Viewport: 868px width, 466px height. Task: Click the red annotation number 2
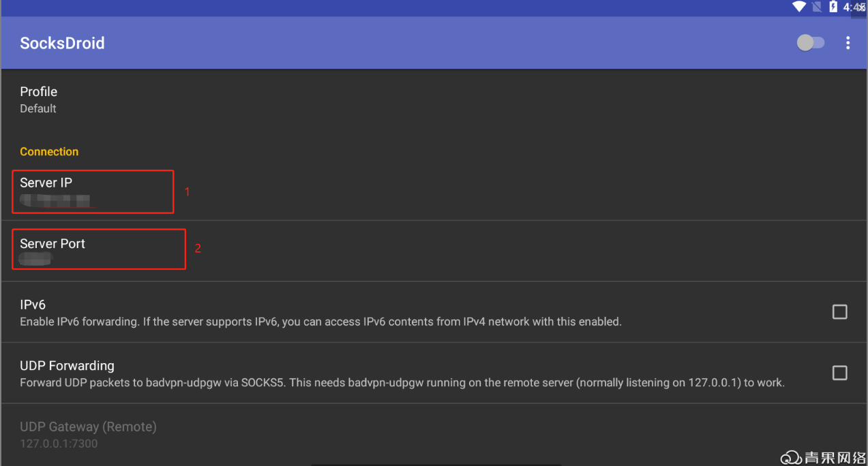(198, 249)
